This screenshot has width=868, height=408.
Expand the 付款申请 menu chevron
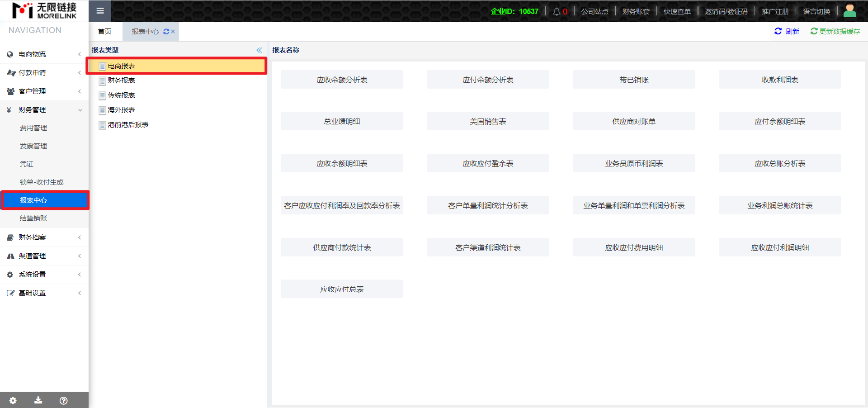click(80, 73)
